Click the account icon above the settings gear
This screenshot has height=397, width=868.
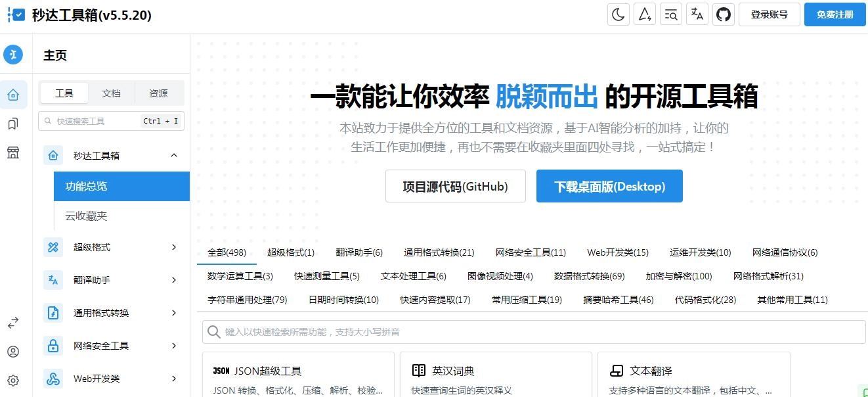click(14, 352)
